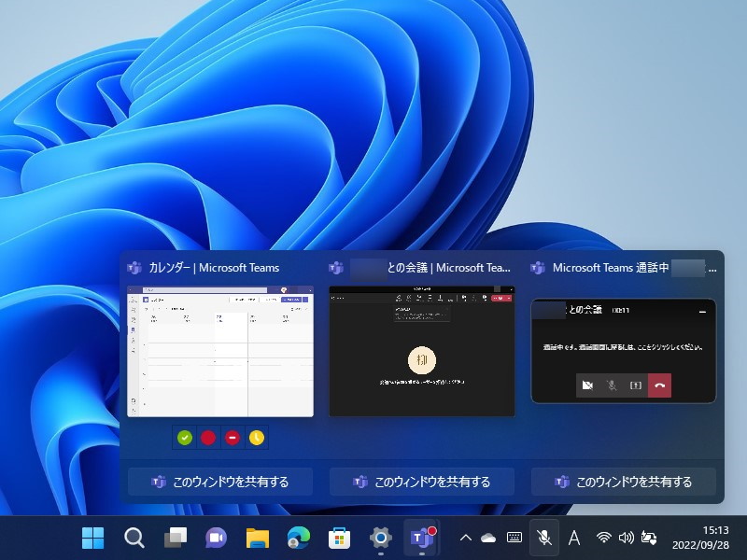Set Teams status to Available (green)
747x560 pixels.
[185, 438]
